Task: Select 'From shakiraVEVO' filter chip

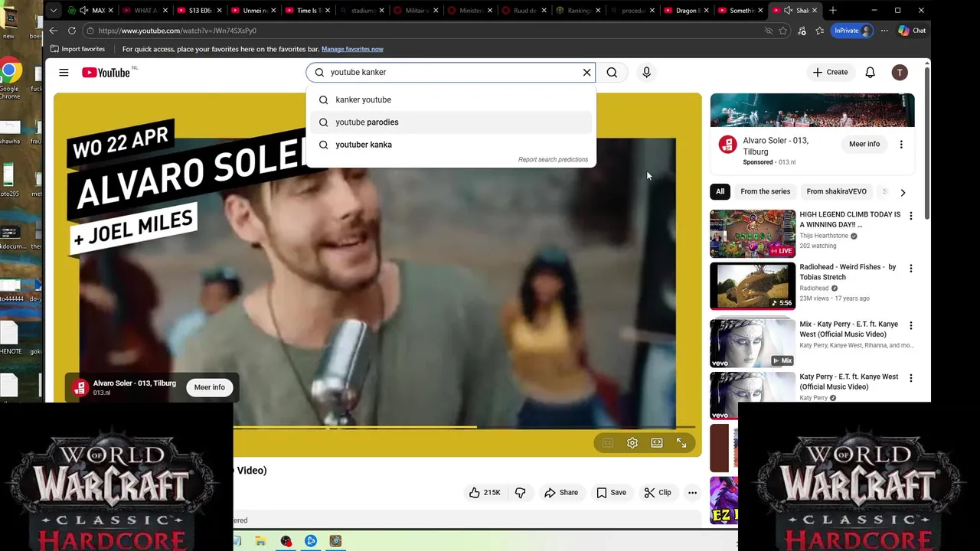Action: point(836,191)
